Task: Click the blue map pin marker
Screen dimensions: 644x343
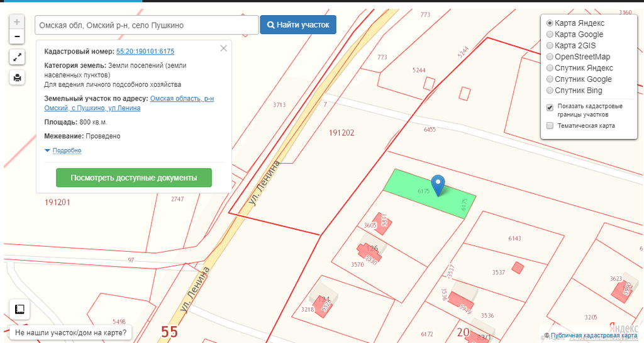Action: click(438, 185)
